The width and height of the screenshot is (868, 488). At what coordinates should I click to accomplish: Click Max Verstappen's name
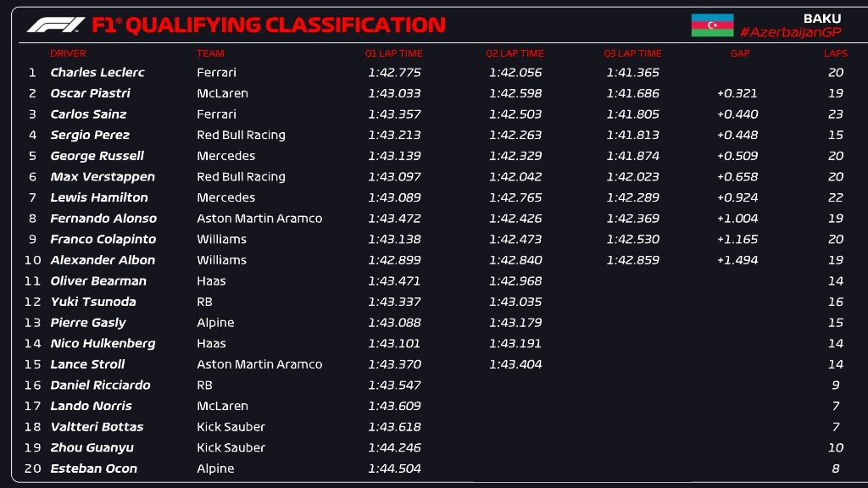point(103,176)
